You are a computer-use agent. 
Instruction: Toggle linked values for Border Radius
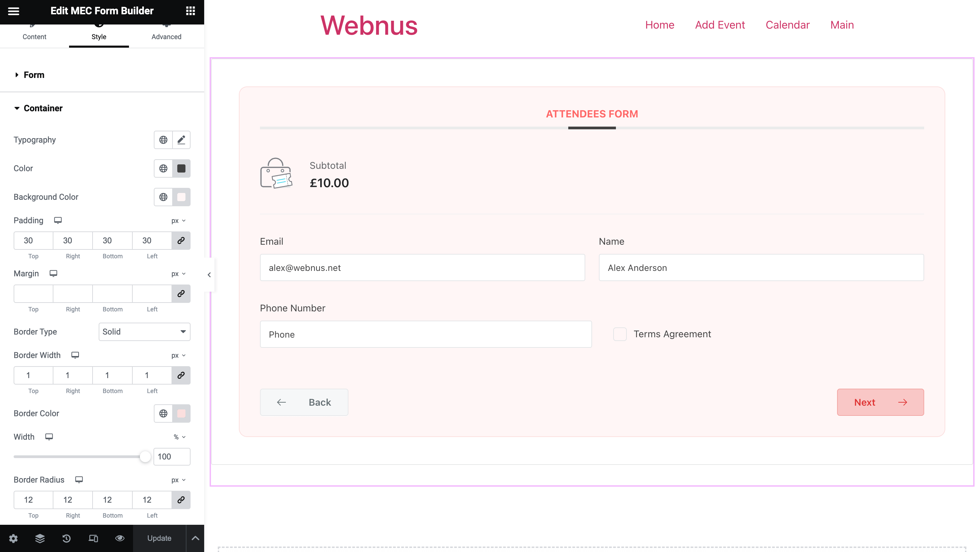tap(181, 500)
